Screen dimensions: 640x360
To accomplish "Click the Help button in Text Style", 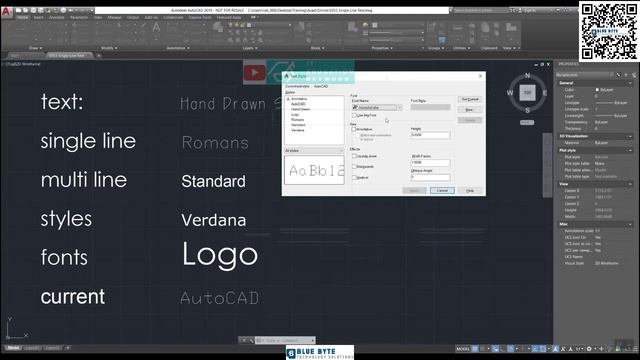I will [x=470, y=191].
